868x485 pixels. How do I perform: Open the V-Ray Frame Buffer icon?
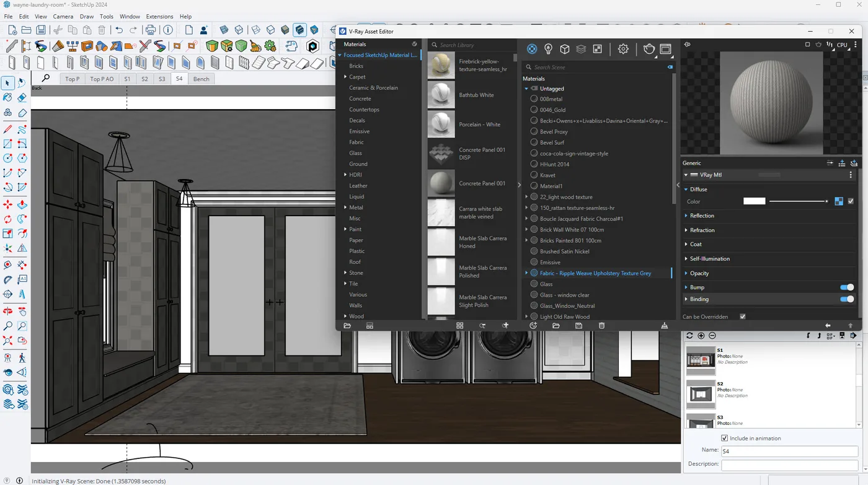click(666, 48)
